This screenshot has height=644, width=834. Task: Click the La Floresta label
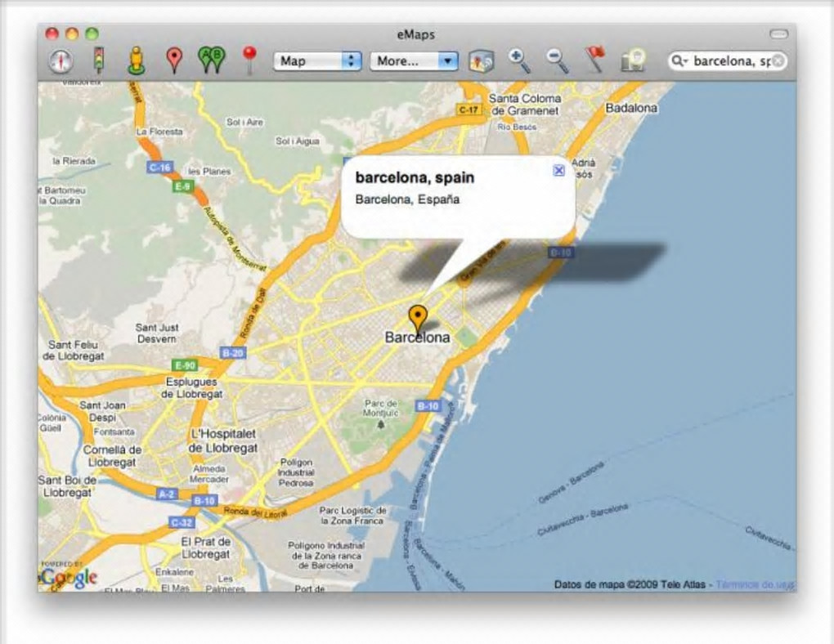pos(159,132)
